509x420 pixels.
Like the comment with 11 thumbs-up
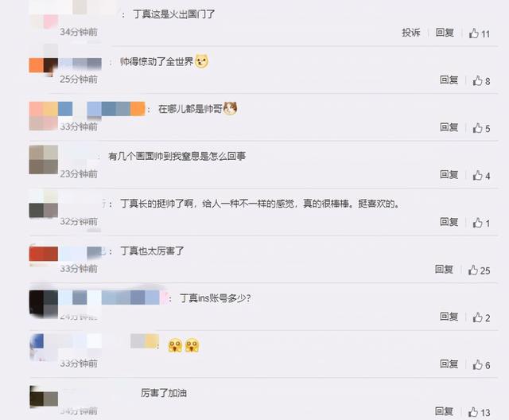(x=479, y=33)
